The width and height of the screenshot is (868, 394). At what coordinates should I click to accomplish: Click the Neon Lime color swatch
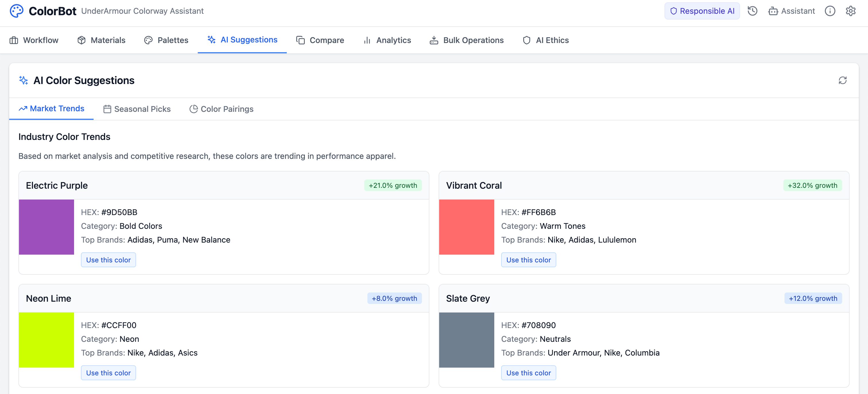pyautogui.click(x=46, y=340)
